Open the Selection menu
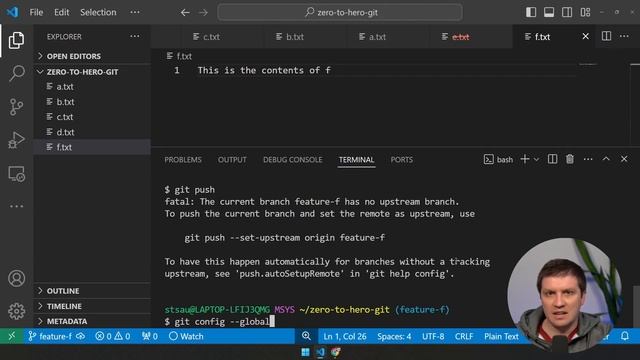The height and width of the screenshot is (360, 640). (x=98, y=12)
